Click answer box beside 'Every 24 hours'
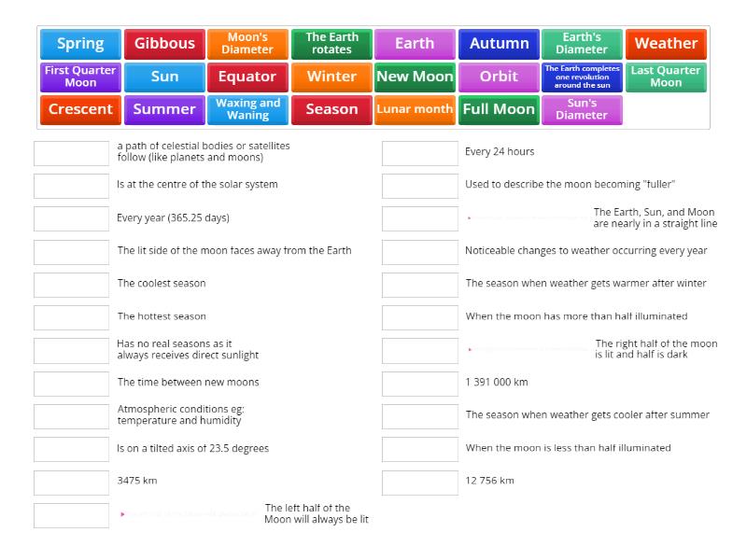 (420, 153)
